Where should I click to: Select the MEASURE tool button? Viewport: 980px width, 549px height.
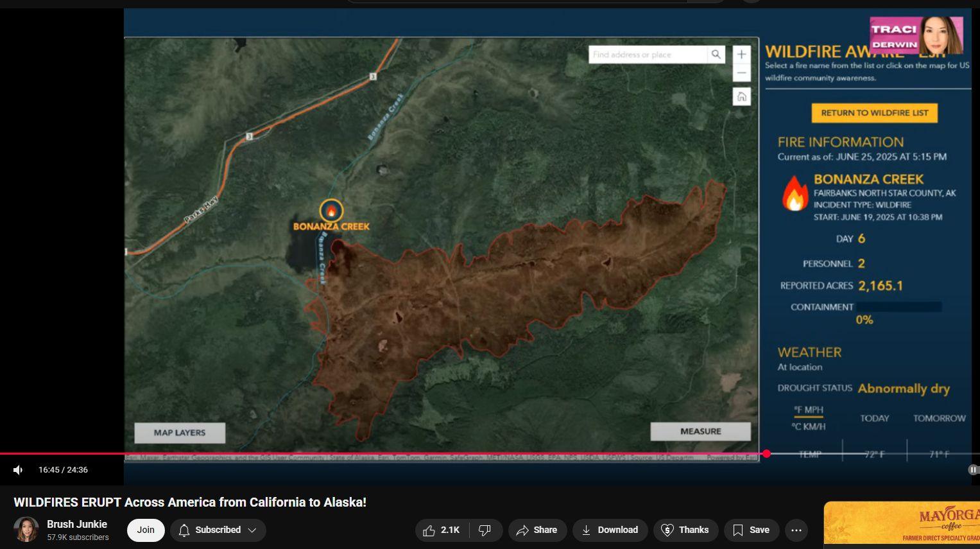click(700, 431)
